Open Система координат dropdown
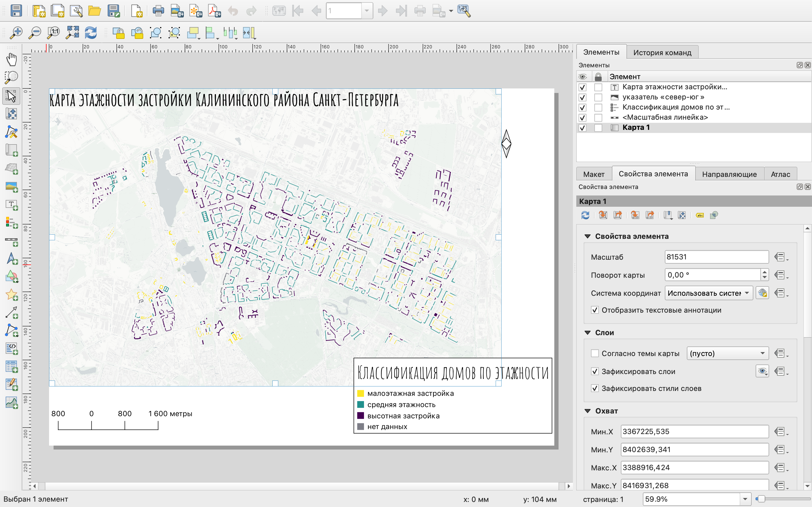 (x=709, y=293)
